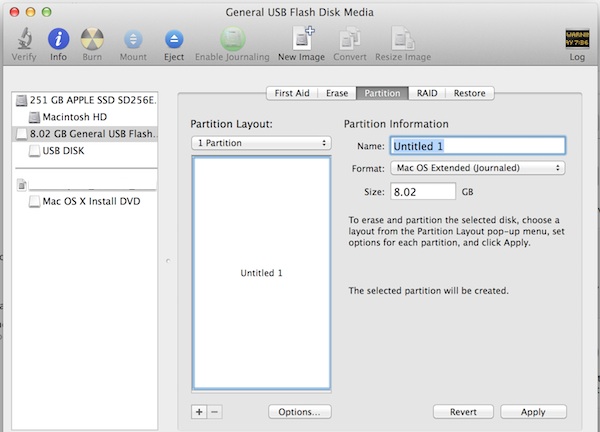The image size is (600, 432).
Task: Open the Info toolbar icon
Action: [58, 39]
